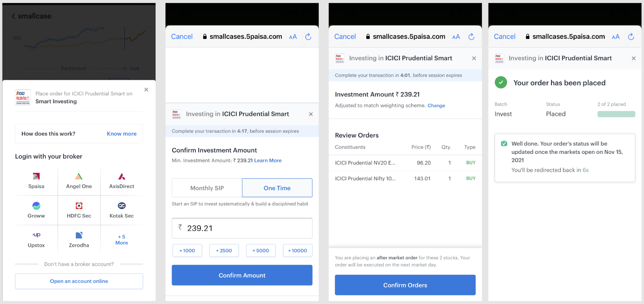Open AA text options on Review Orders screen
Screen dimensions: 644x304
coord(456,37)
